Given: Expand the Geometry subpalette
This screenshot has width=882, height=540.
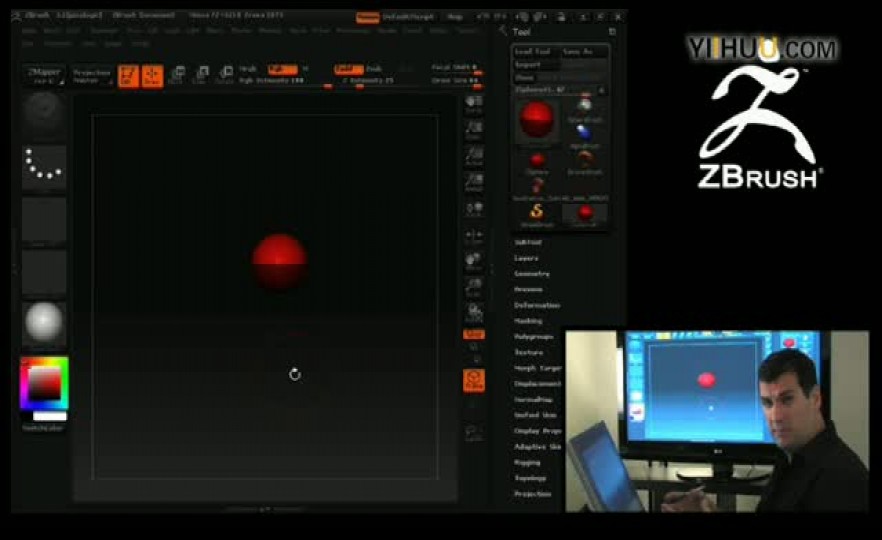Looking at the screenshot, I should 532,274.
